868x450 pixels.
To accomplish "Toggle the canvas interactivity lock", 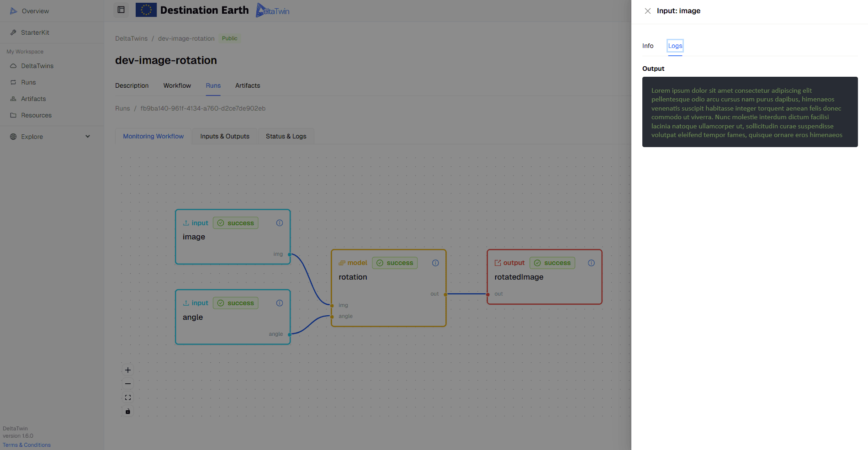I will [x=128, y=411].
